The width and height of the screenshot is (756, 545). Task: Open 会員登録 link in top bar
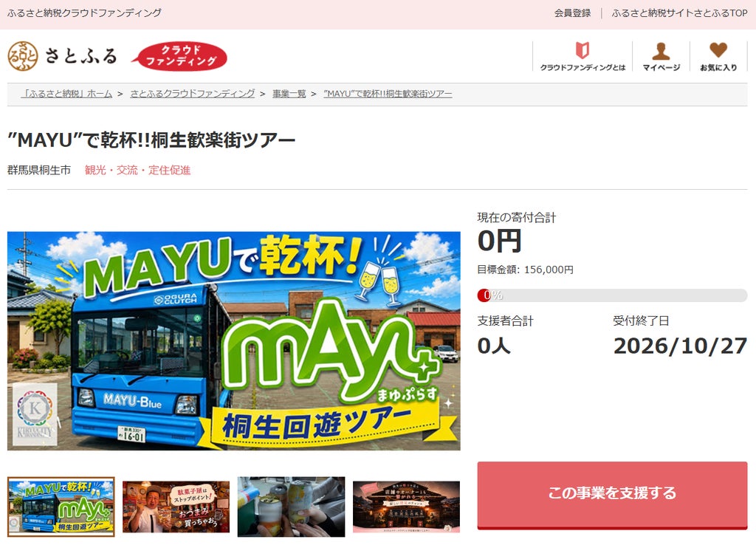[x=572, y=13]
